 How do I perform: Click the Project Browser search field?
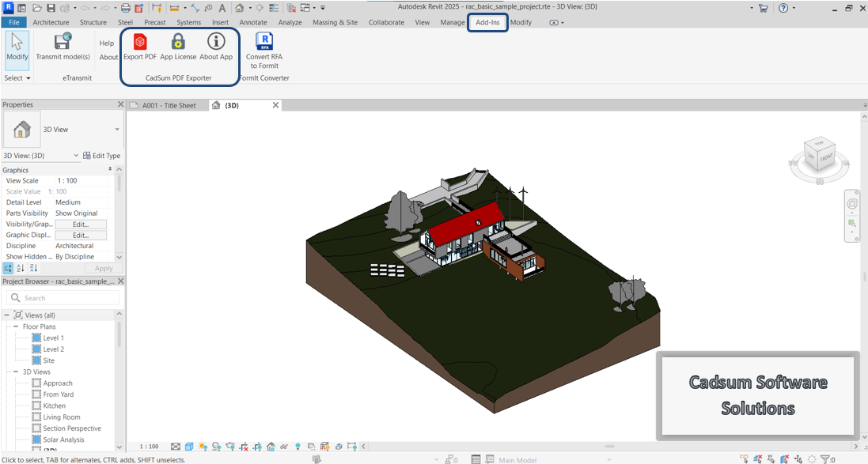(63, 298)
